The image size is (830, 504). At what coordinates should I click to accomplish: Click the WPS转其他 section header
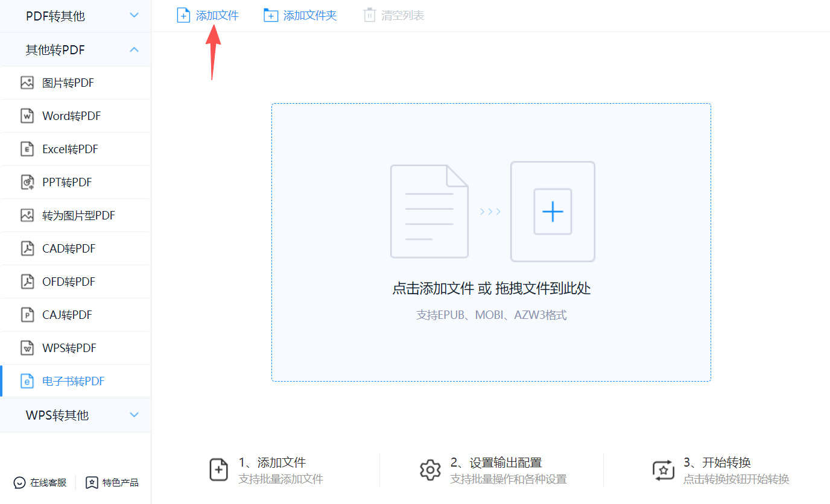[x=75, y=415]
